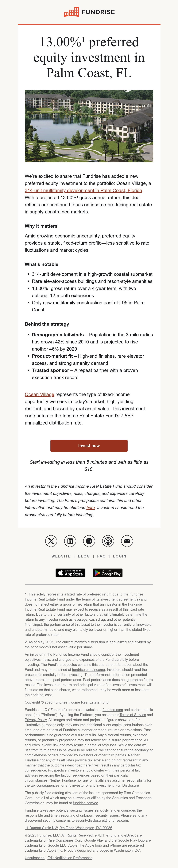Image resolution: width=178 pixels, height=868 pixels.
Task: Get it on Google Play badge
Action: tap(108, 573)
